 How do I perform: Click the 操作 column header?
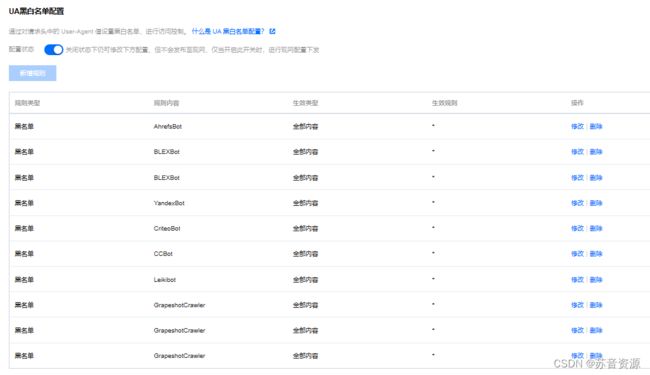point(577,103)
